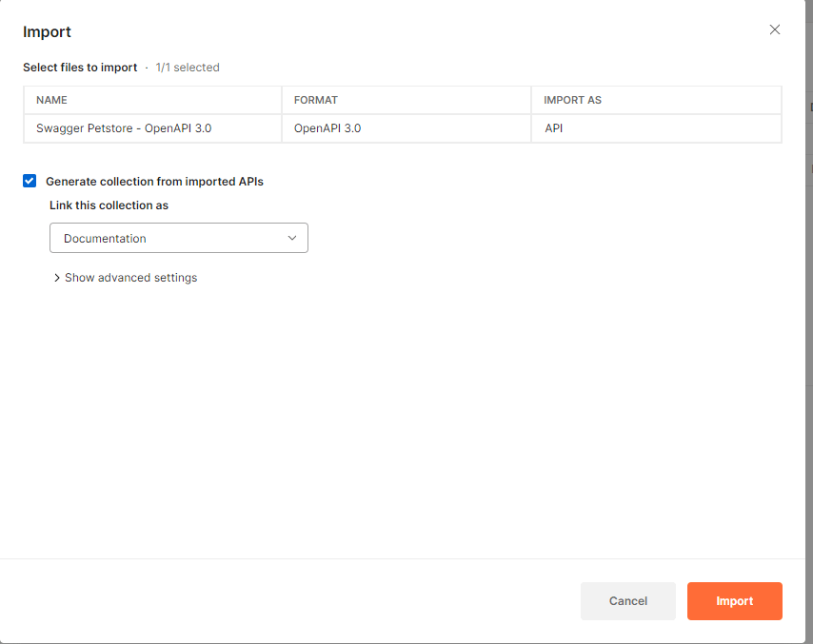Click the 'Show advanced settings' text
The image size is (813, 644).
click(130, 278)
